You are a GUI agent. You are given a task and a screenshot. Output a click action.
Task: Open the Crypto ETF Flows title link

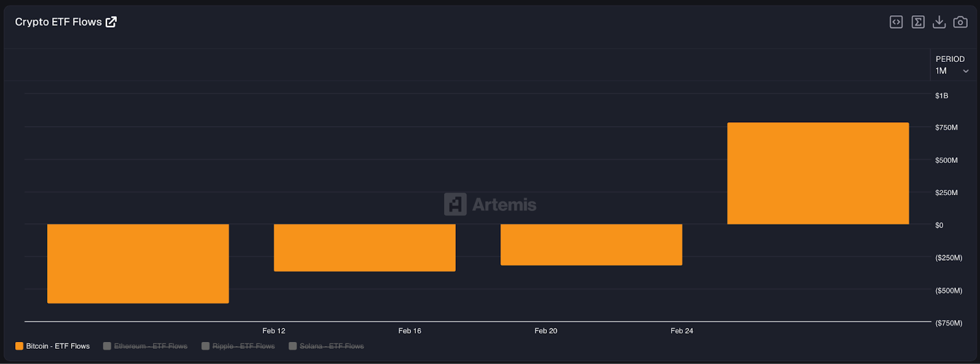pos(58,22)
